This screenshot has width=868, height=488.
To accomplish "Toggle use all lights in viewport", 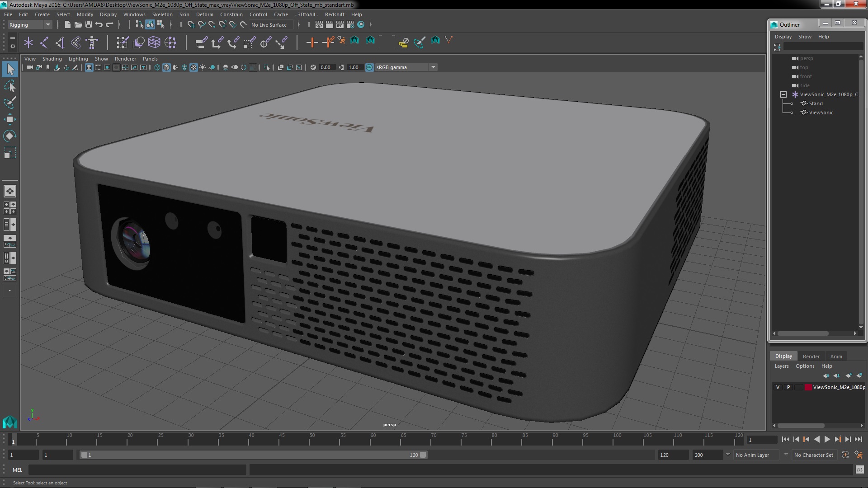I will [x=203, y=67].
